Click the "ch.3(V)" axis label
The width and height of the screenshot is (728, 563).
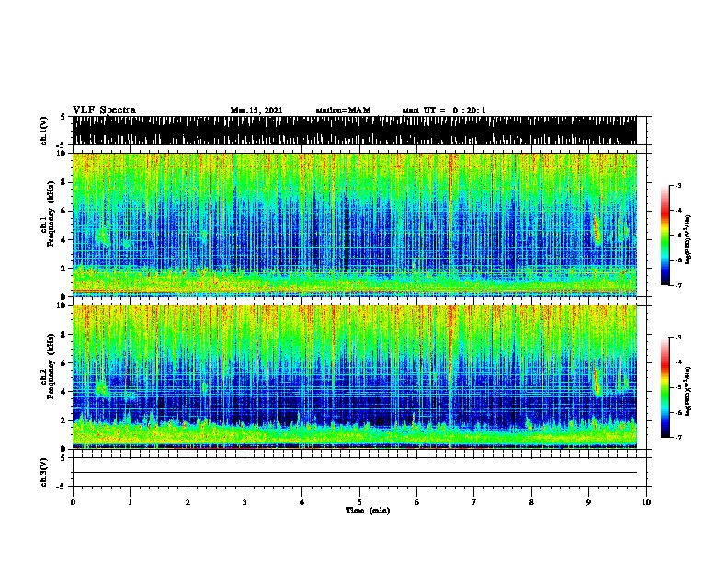[43, 472]
